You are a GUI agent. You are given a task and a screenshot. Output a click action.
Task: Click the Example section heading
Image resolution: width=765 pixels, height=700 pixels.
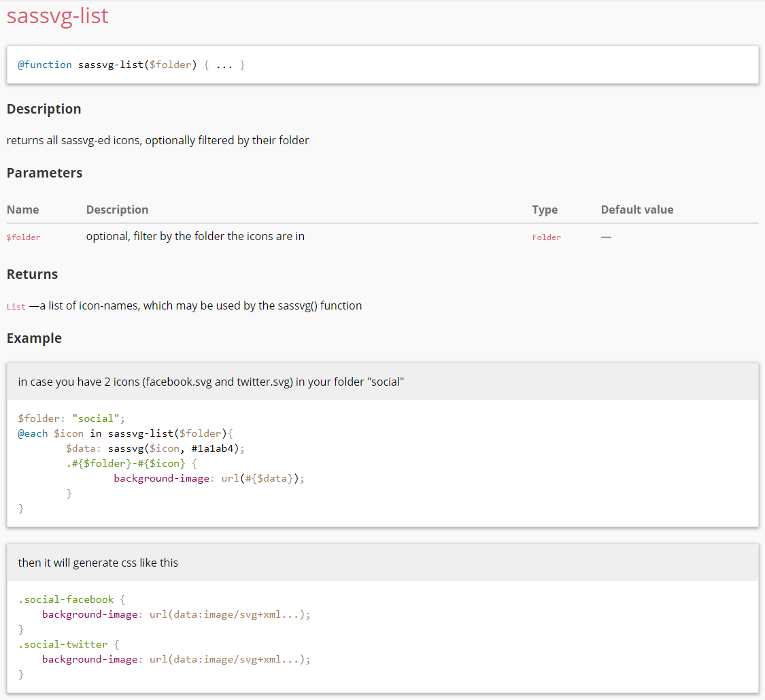click(34, 338)
